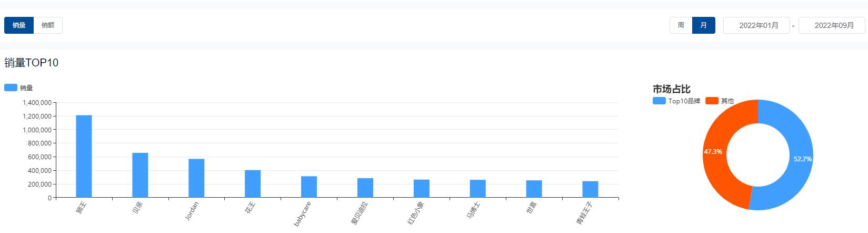Screen dimensions: 868x233
Task: Toggle the 其他 legend item
Action: tap(712, 101)
